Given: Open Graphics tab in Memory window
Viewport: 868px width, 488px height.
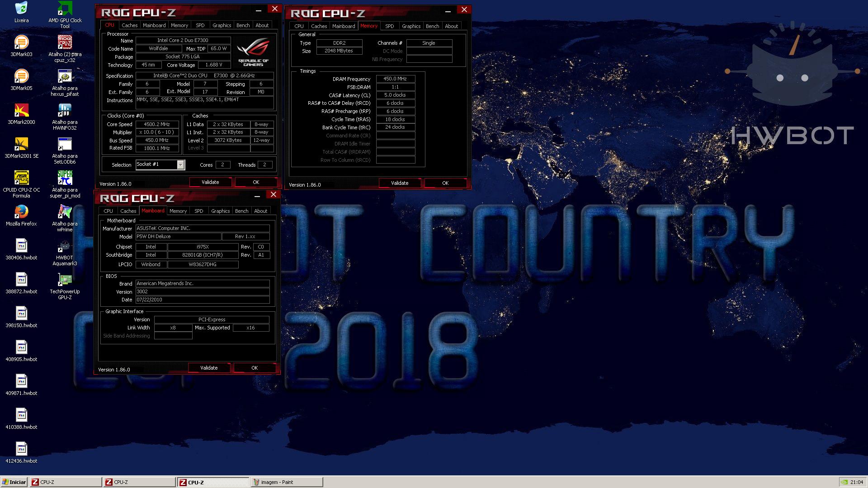Looking at the screenshot, I should 411,26.
